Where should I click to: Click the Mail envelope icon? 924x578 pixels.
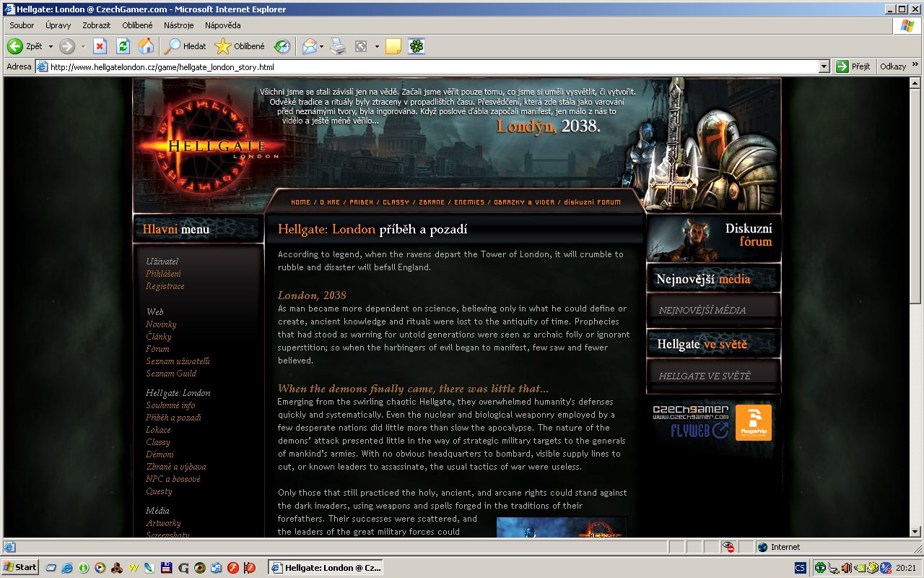(x=309, y=46)
